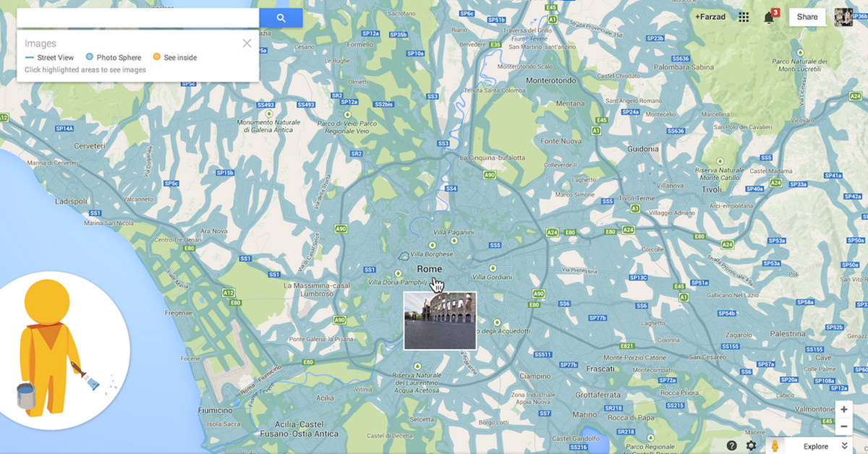Screen dimensions: 868x454
Task: Zoom out of the map
Action: (844, 427)
